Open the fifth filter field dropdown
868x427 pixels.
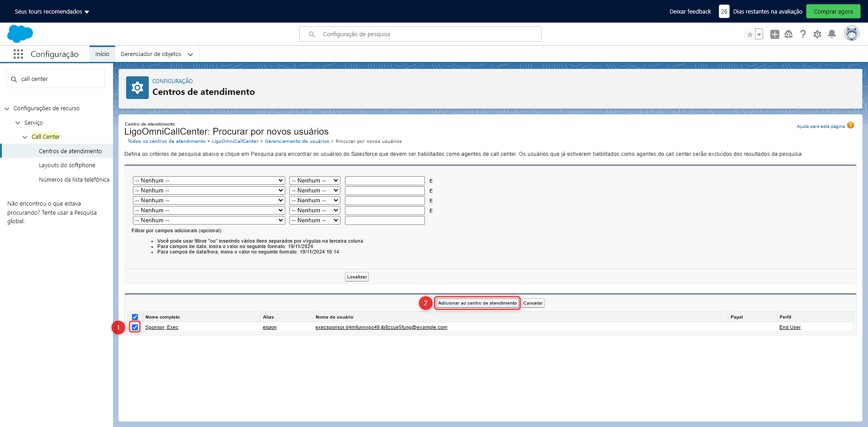point(209,221)
